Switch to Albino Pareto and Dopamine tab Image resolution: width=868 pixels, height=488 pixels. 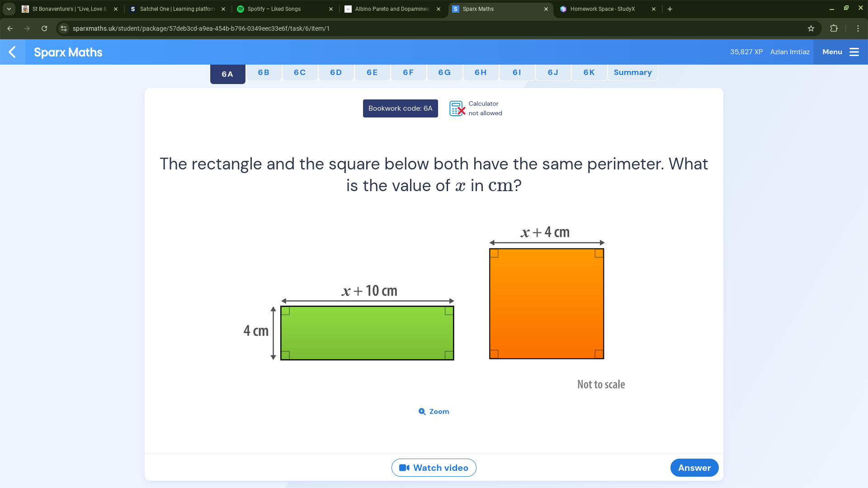pyautogui.click(x=393, y=9)
